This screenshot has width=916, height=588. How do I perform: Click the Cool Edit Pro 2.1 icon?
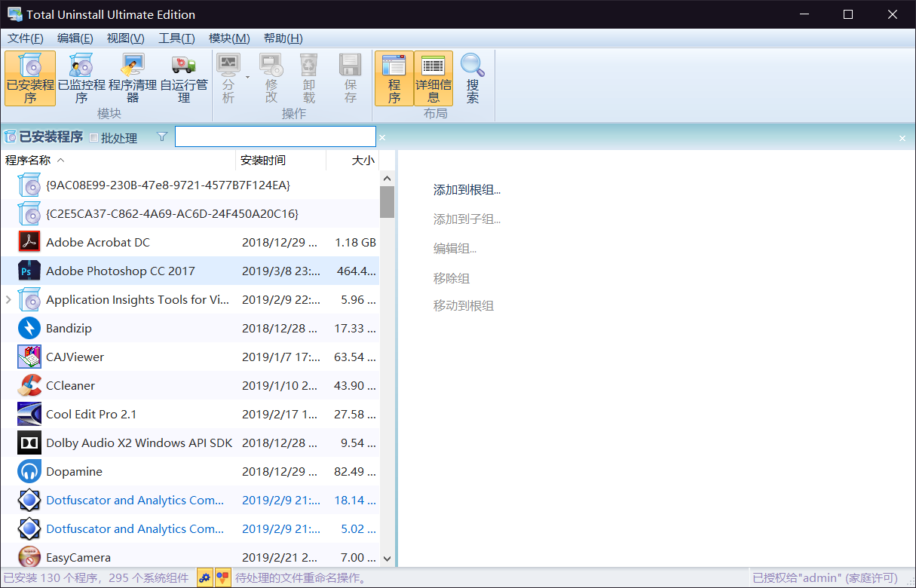[29, 414]
